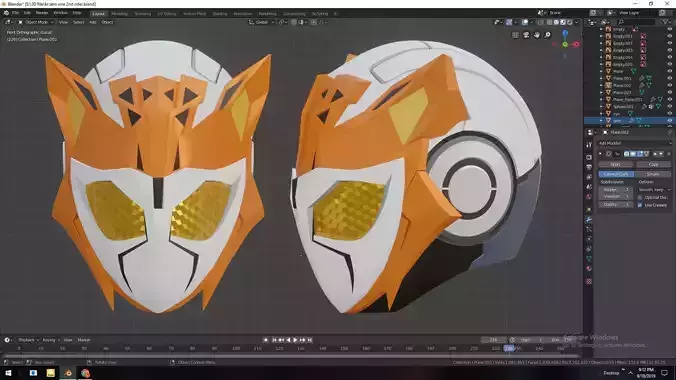The height and width of the screenshot is (380, 676).
Task: Open the Material properties tab
Action: pos(589,269)
